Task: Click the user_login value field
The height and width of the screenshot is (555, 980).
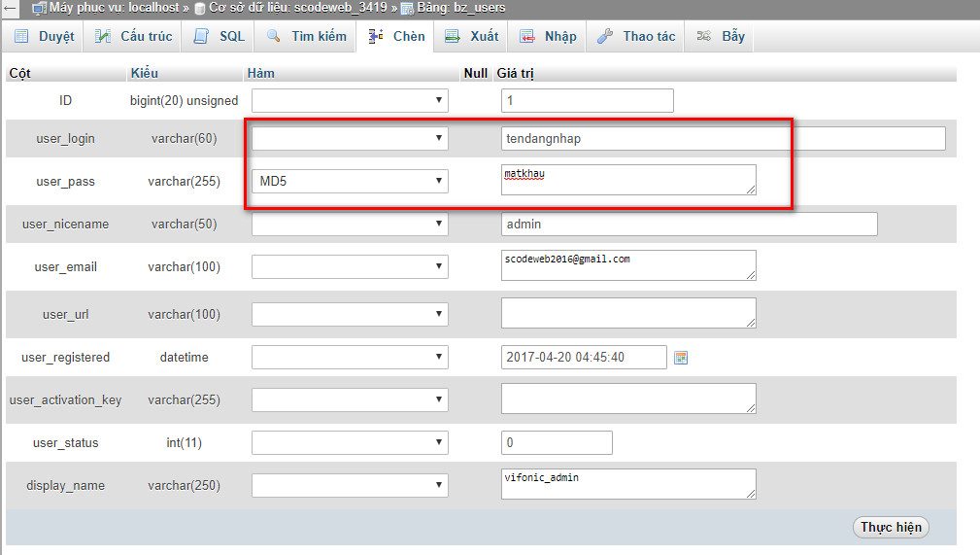Action: coord(723,139)
